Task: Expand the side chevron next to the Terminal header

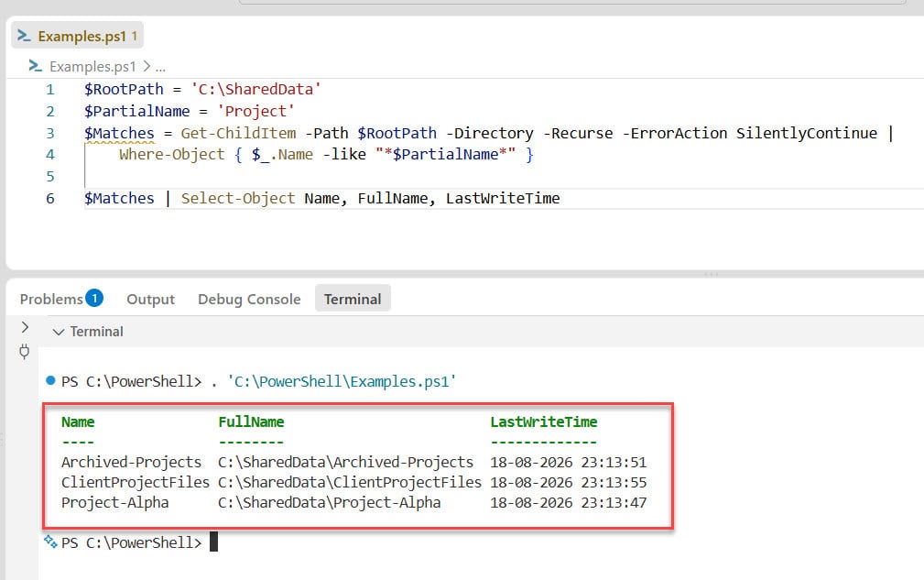Action: pyautogui.click(x=25, y=327)
